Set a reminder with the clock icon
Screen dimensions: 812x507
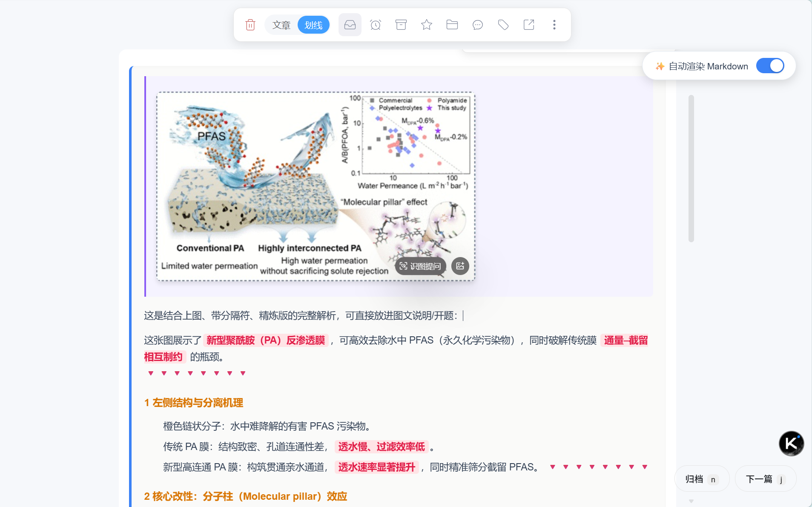pyautogui.click(x=375, y=25)
